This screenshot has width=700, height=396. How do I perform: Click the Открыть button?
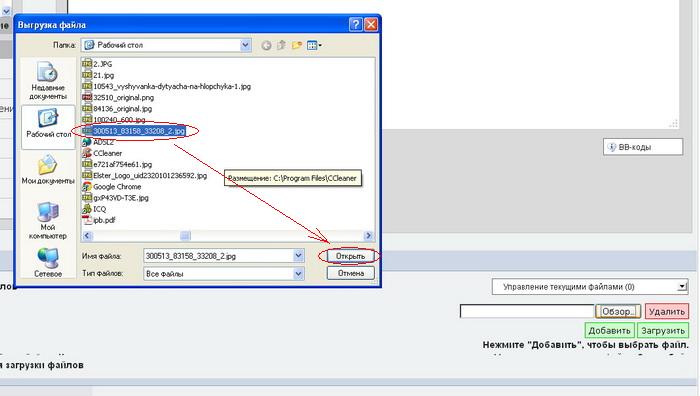[x=350, y=256]
